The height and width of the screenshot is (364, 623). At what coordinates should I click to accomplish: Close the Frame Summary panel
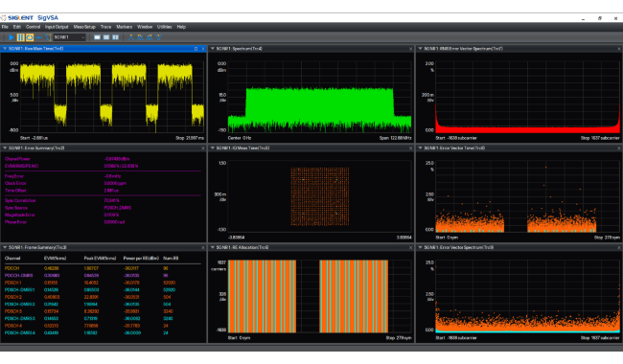tap(203, 247)
